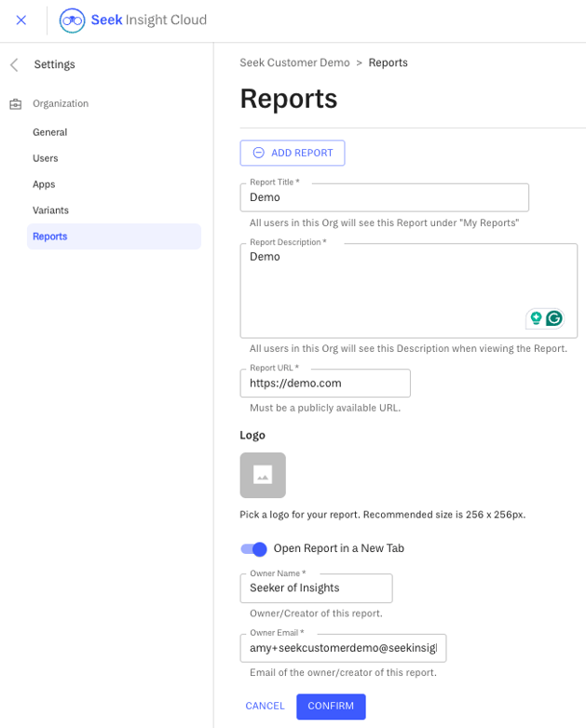Screen dimensions: 586x728
Task: Click the CONFIRM button
Action: 331,707
